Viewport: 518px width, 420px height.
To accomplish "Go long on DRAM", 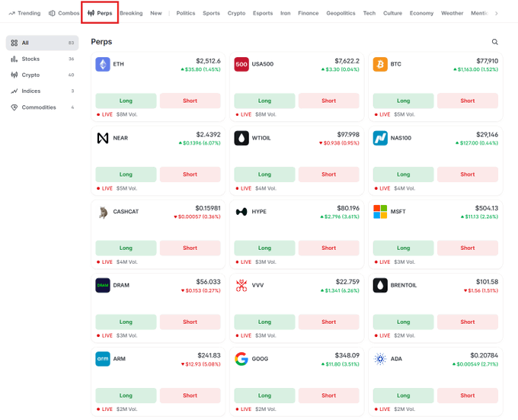I will (x=126, y=322).
